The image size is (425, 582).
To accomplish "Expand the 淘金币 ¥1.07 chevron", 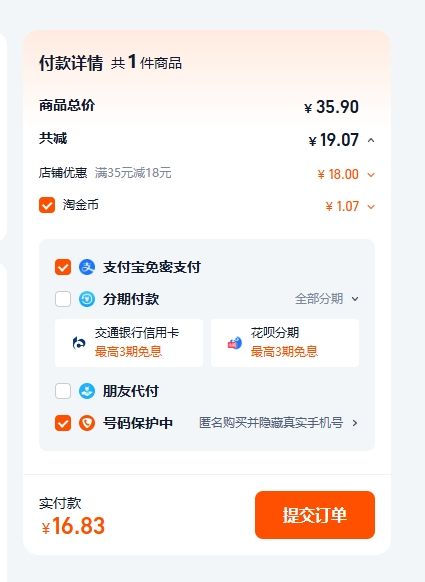I will 371,206.
